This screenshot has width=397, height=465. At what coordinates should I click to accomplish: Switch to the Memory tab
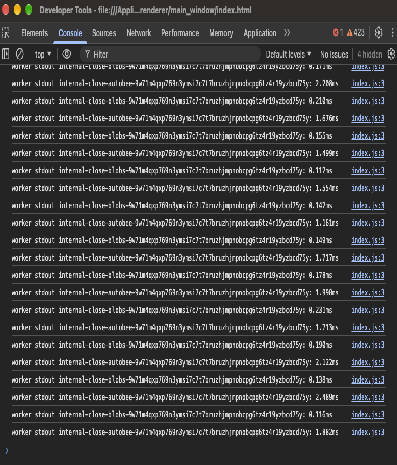[221, 33]
